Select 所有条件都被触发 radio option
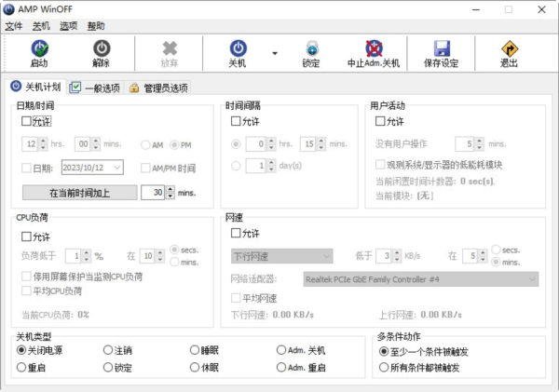This screenshot has height=392, width=559. [x=384, y=368]
